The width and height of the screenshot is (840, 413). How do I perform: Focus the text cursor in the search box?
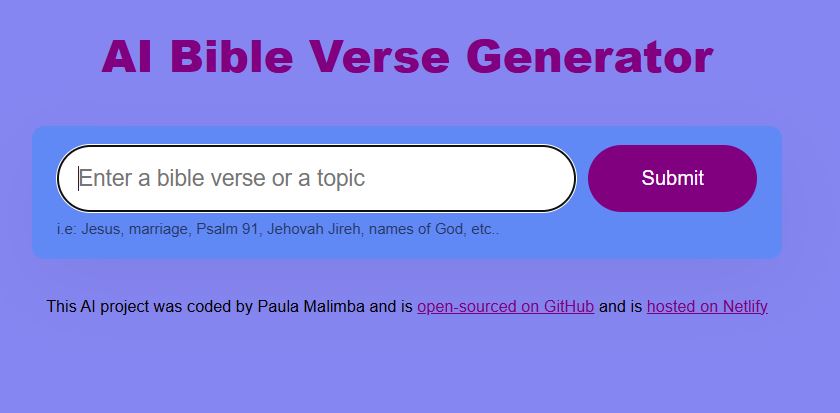316,178
